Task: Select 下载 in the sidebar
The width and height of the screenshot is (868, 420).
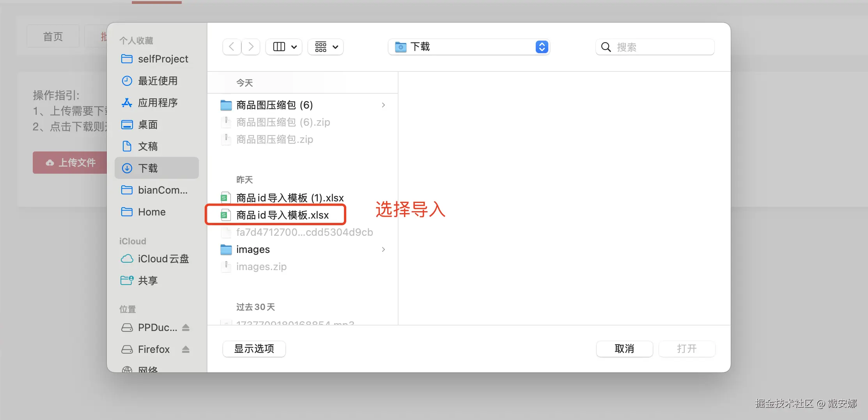Action: [157, 168]
